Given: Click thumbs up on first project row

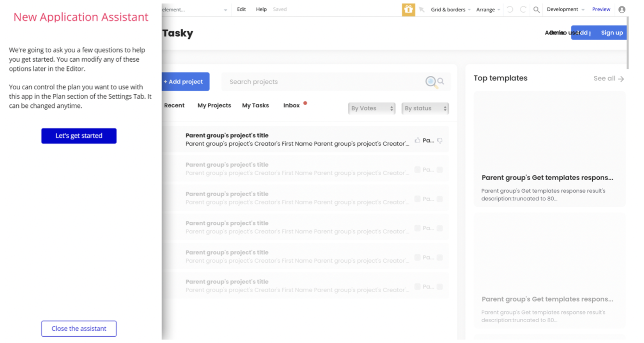Looking at the screenshot, I should [417, 141].
